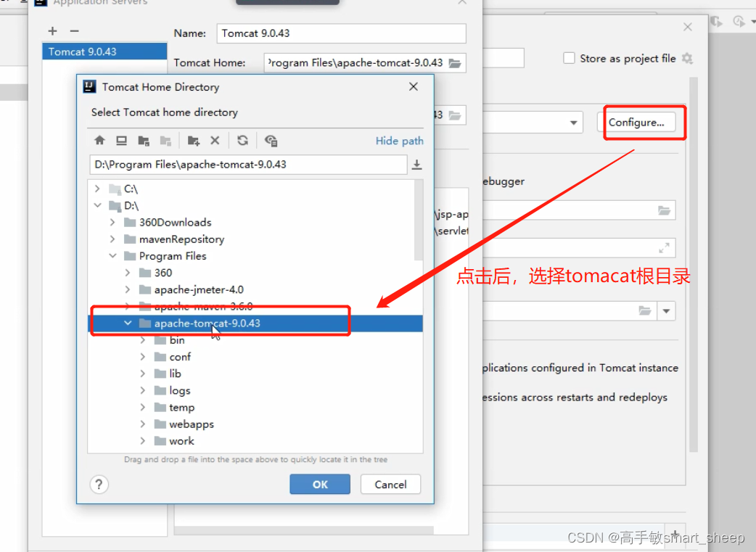Go to Home directory in file chooser toolbar
The image size is (756, 552).
click(x=100, y=140)
